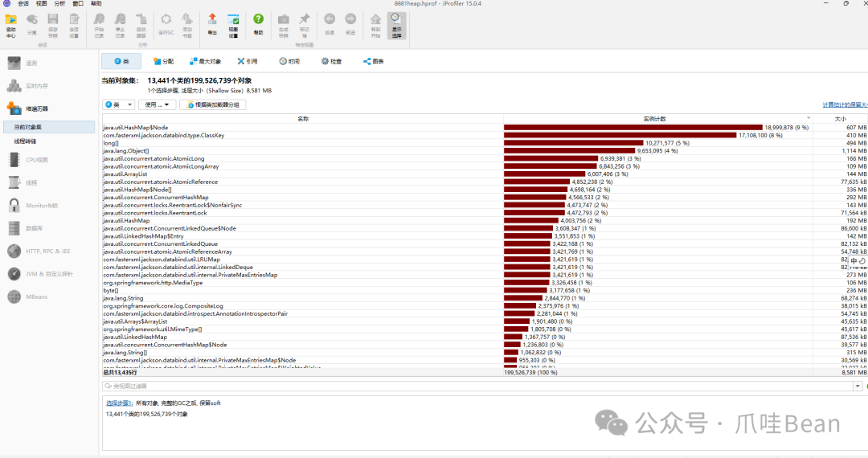This screenshot has width=868, height=458.
Task: Switch to the 检查 inspections view tab
Action: point(332,61)
